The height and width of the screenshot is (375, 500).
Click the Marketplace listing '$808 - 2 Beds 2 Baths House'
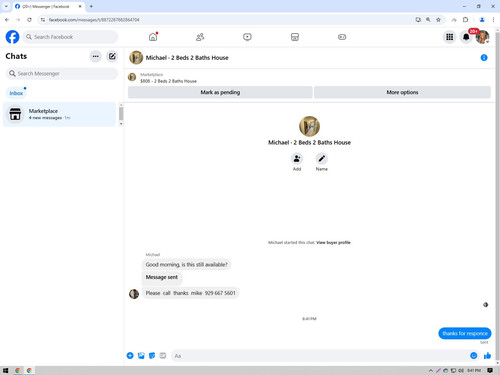(x=168, y=81)
